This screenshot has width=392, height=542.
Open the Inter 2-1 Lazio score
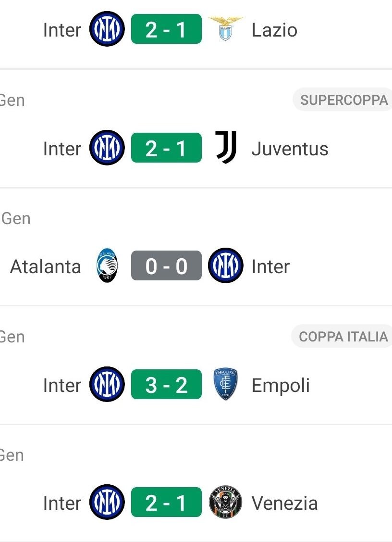[167, 29]
